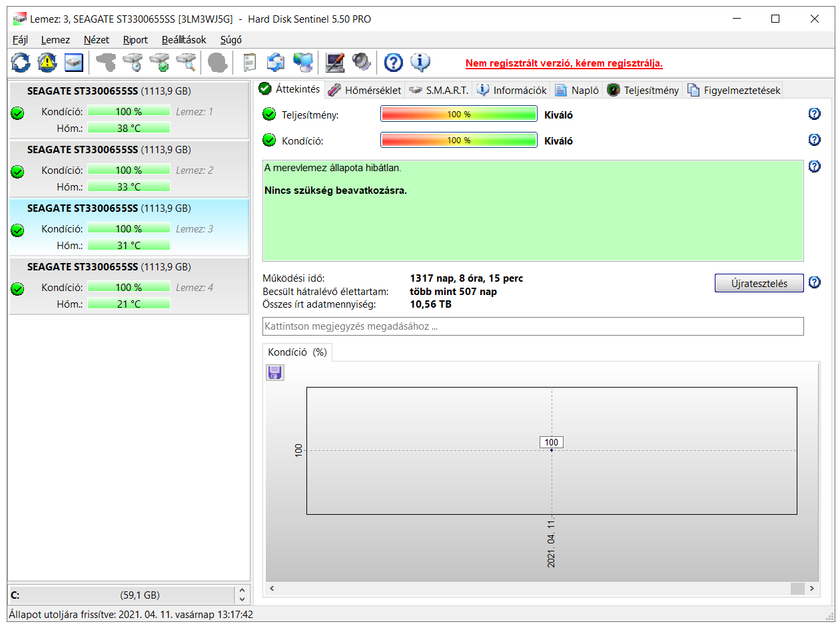Select the second SEAGATE disk, Lemez: 2
This screenshot has width=840, height=626.
coord(129,168)
